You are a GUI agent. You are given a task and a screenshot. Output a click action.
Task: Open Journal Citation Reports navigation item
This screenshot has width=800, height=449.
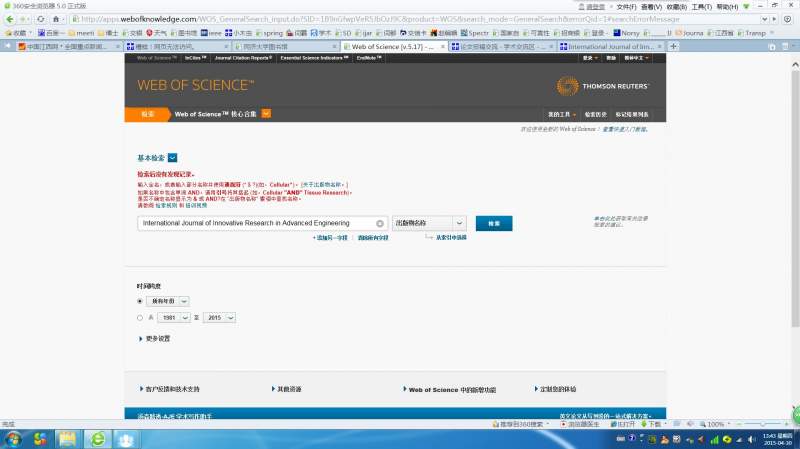(243, 58)
